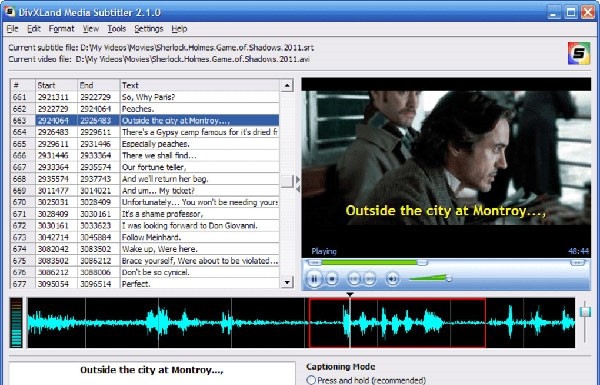Select row 'And we'll return her bag.'
This screenshot has height=385, width=600.
click(x=145, y=179)
